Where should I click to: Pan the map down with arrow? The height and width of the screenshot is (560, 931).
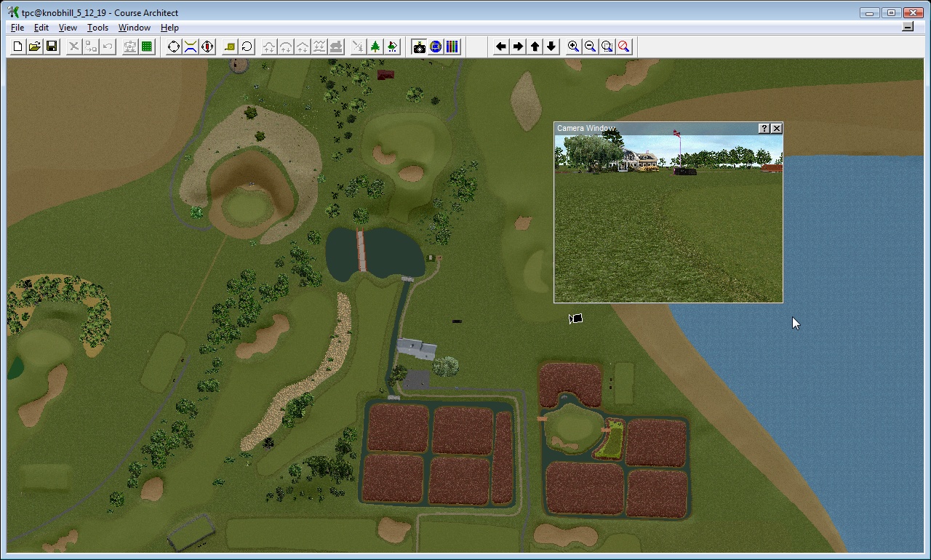tap(551, 47)
